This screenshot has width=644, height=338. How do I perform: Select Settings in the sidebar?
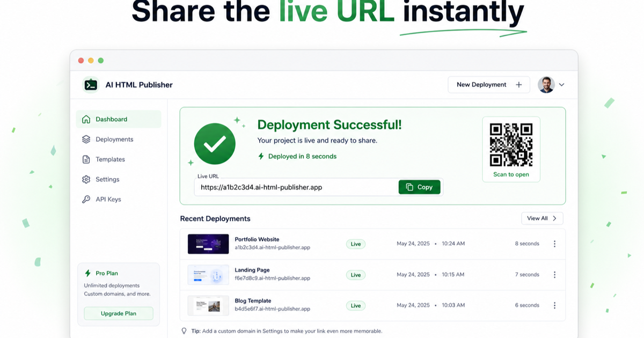(x=119, y=180)
